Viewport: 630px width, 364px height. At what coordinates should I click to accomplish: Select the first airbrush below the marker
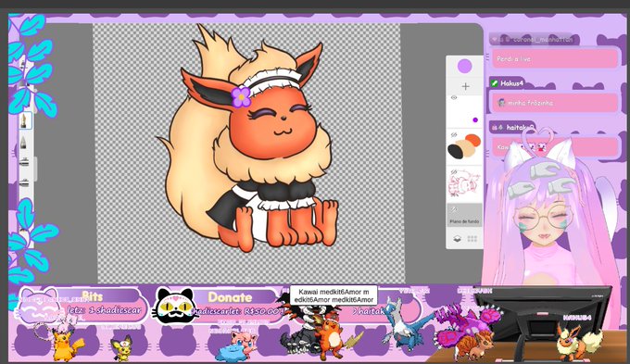[x=24, y=162]
